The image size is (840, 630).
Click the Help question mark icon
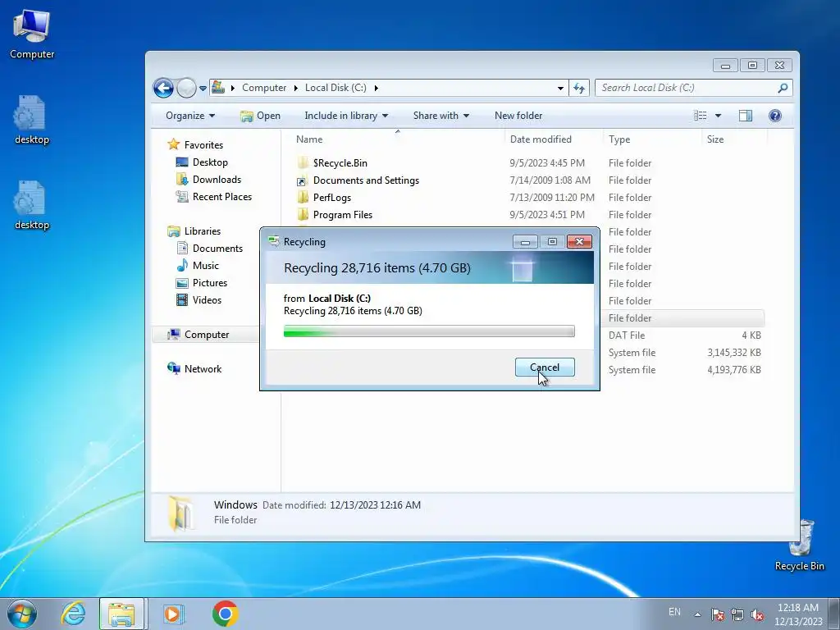pyautogui.click(x=774, y=116)
